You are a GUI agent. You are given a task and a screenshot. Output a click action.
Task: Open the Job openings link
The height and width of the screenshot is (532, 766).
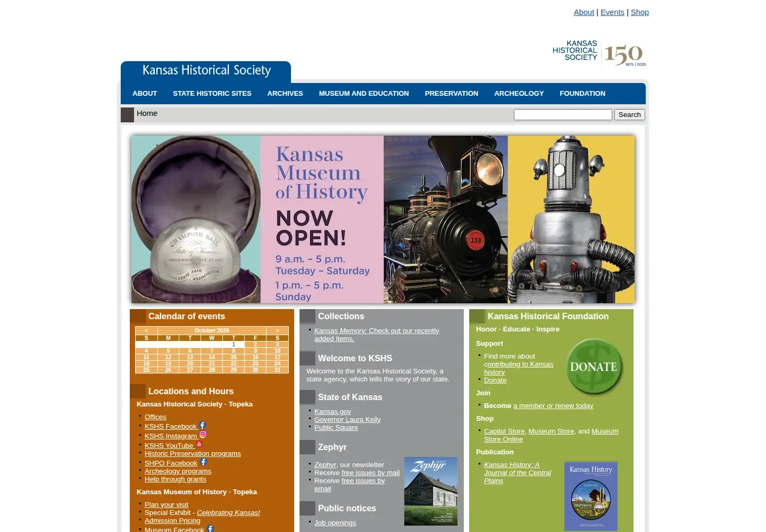tap(335, 523)
